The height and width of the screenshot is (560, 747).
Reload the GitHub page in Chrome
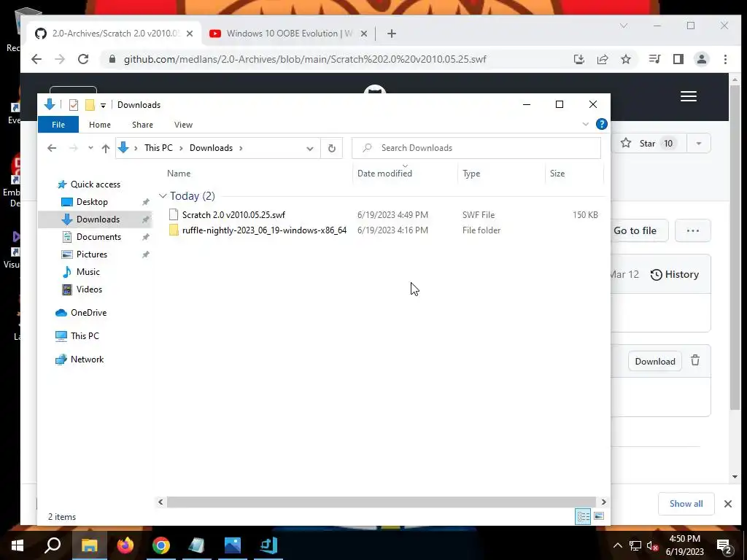pyautogui.click(x=83, y=60)
